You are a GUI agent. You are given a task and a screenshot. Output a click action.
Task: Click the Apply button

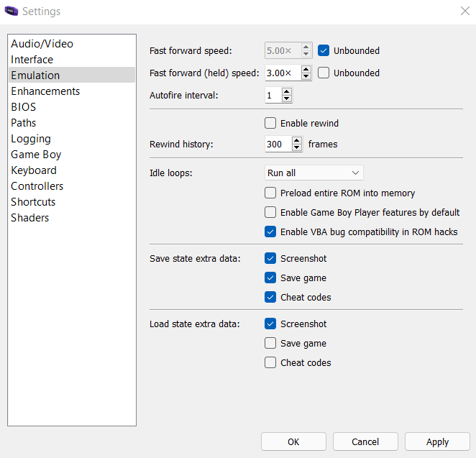(437, 441)
